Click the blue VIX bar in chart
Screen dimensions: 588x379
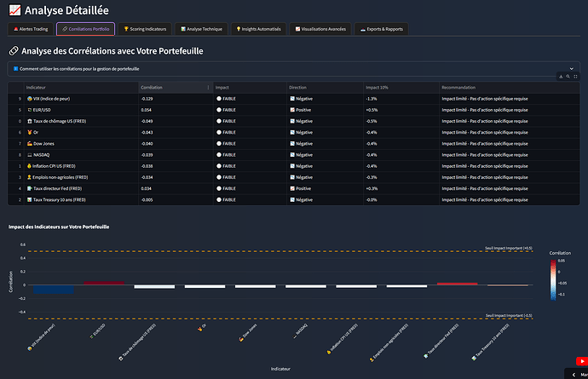pyautogui.click(x=53, y=290)
